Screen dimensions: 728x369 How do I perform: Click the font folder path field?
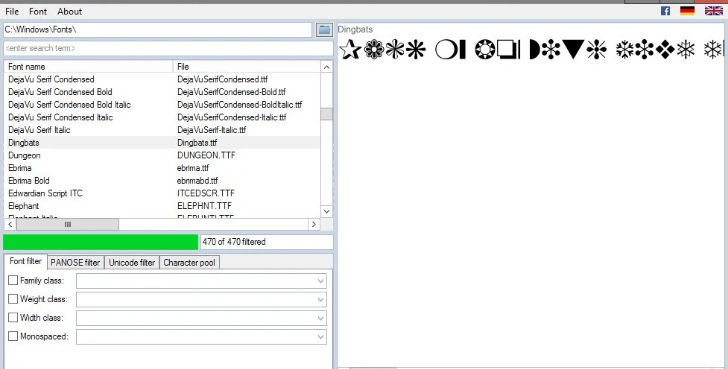pyautogui.click(x=158, y=30)
